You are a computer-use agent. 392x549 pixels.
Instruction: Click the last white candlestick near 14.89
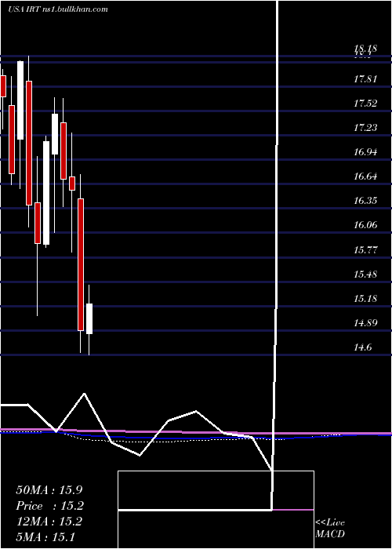click(x=89, y=318)
